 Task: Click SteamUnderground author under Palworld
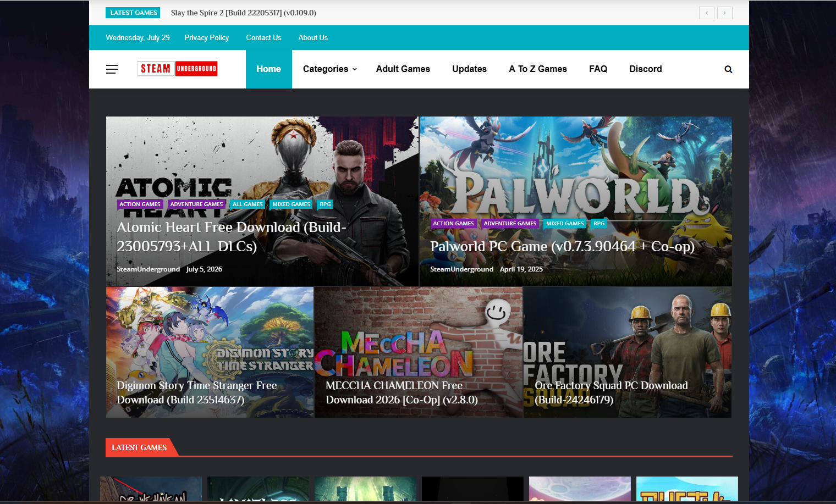pyautogui.click(x=461, y=269)
